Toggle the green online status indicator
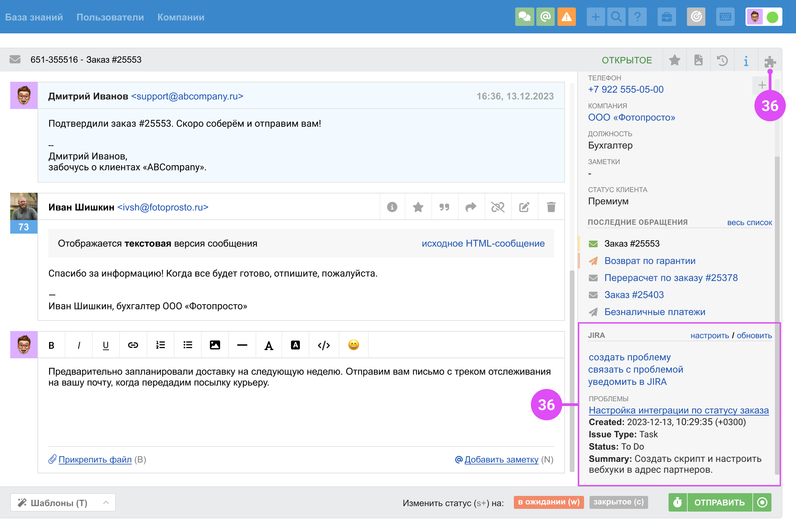Screen dimensions: 796x532 coord(772,17)
